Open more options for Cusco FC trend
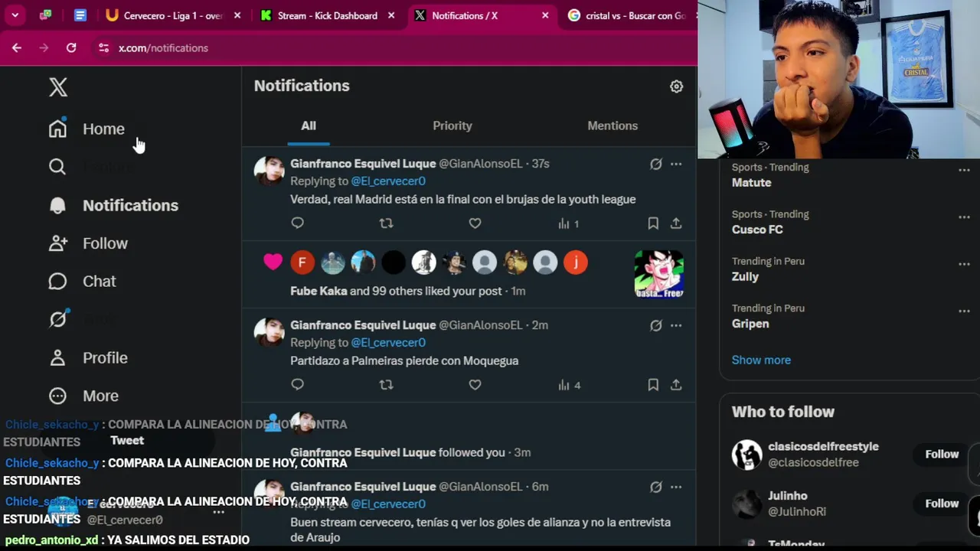 coord(964,217)
